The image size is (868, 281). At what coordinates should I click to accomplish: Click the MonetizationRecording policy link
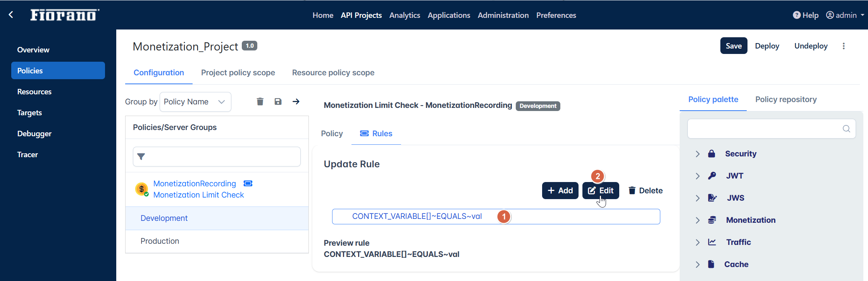(x=195, y=184)
